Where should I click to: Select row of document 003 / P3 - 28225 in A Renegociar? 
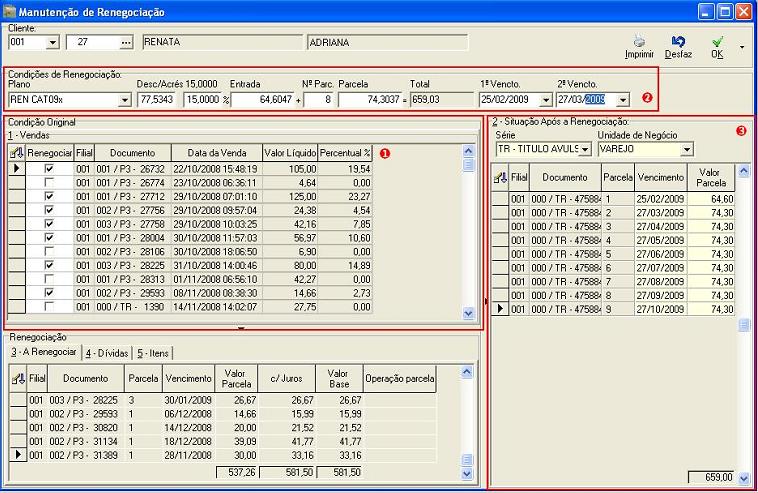[223, 401]
